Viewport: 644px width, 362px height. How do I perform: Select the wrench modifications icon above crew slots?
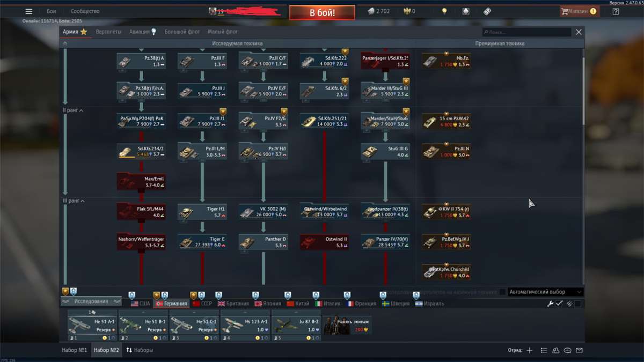(551, 303)
